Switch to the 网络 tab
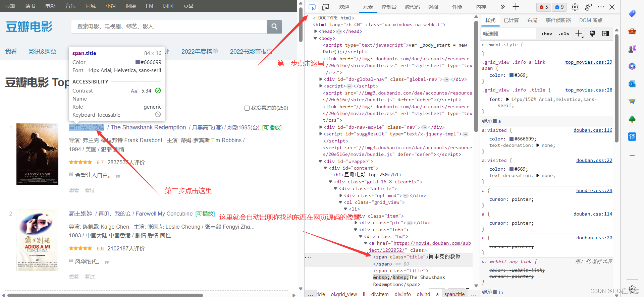644x297 pixels. (433, 7)
